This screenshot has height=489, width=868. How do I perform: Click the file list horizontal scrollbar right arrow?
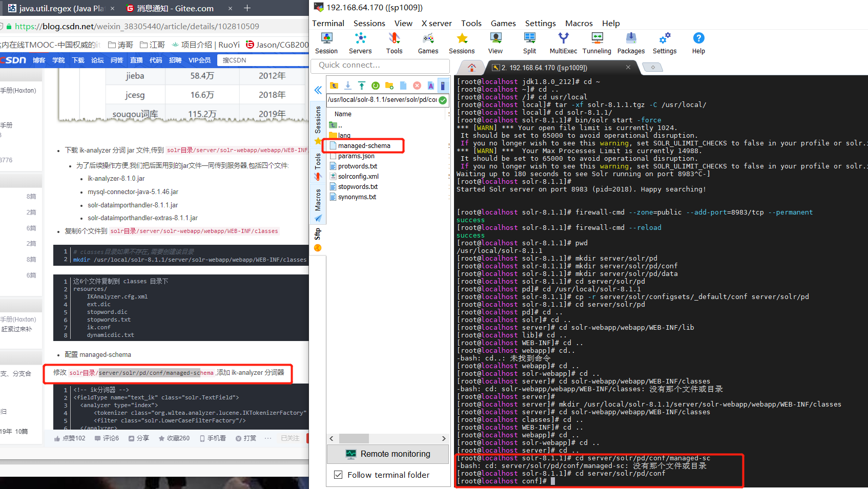pos(444,439)
